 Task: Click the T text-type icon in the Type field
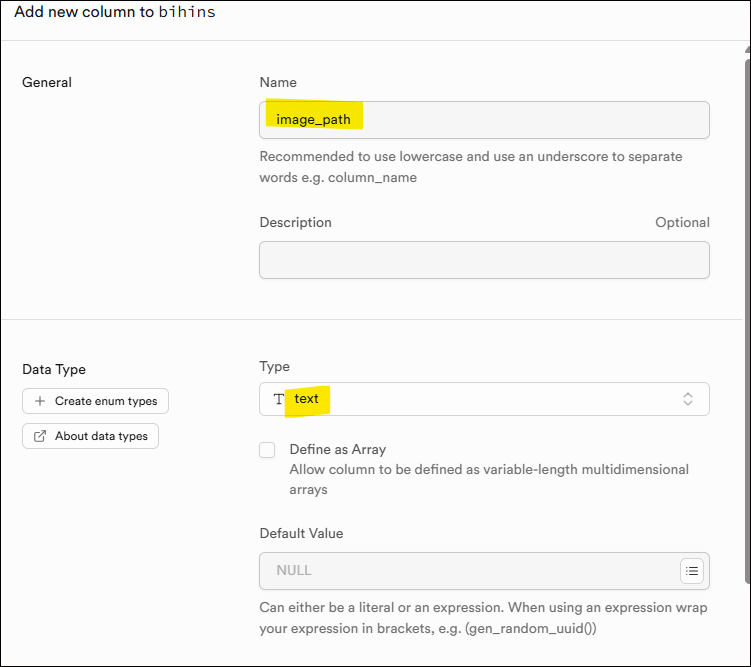coord(278,399)
